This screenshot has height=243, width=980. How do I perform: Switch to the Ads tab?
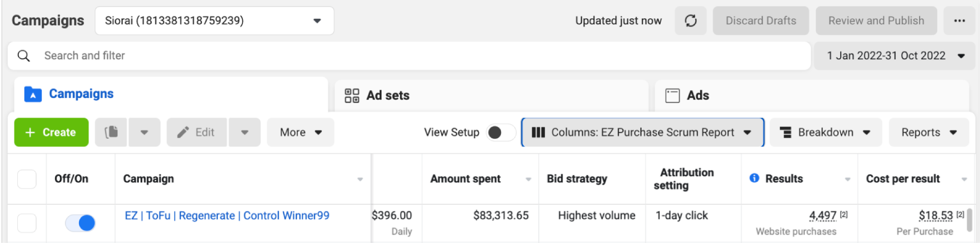point(697,95)
